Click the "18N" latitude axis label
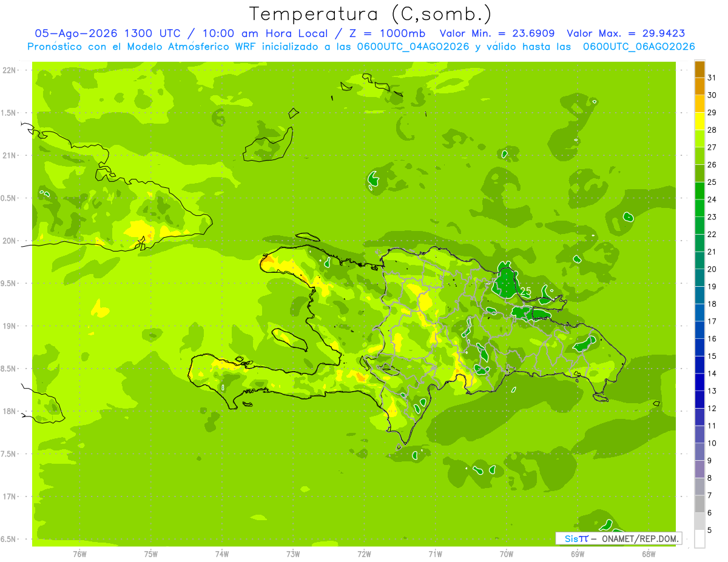This screenshot has width=728, height=562. 10,411
